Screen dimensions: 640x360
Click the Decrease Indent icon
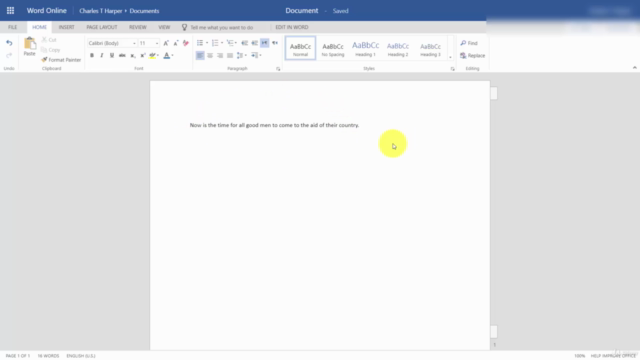[x=244, y=43]
